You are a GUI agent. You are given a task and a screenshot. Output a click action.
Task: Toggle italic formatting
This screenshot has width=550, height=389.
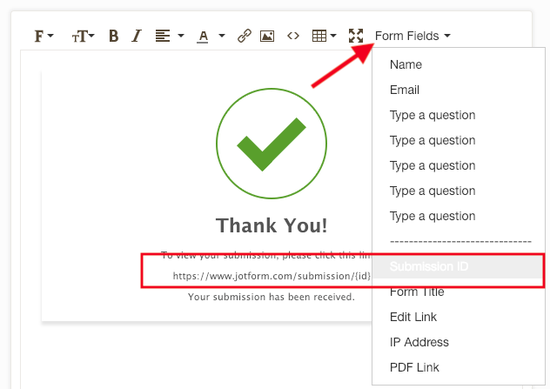point(136,36)
